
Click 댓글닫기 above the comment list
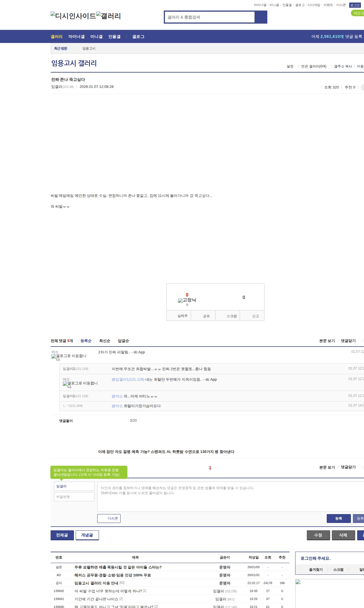348,341
